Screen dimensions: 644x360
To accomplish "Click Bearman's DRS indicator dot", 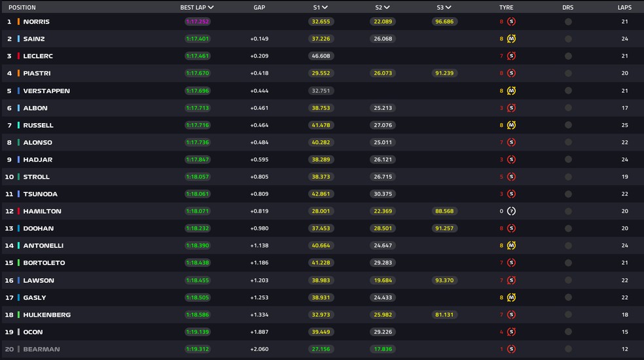I will [568, 349].
